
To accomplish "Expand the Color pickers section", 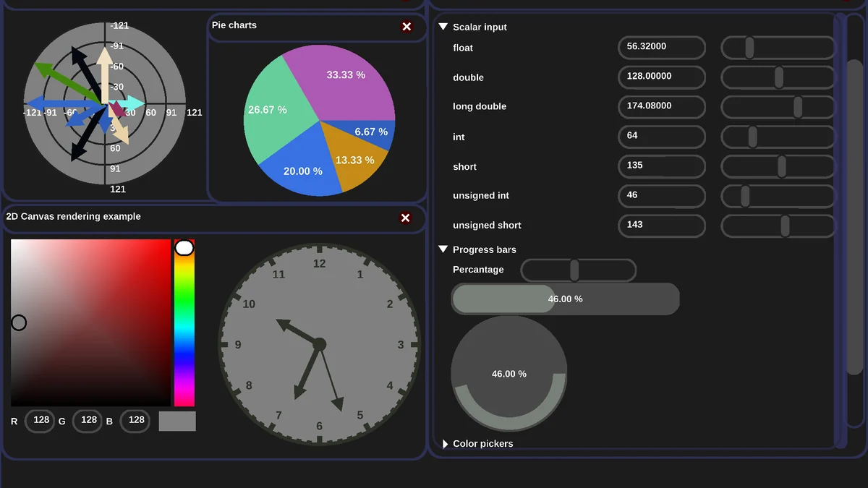I will click(445, 444).
